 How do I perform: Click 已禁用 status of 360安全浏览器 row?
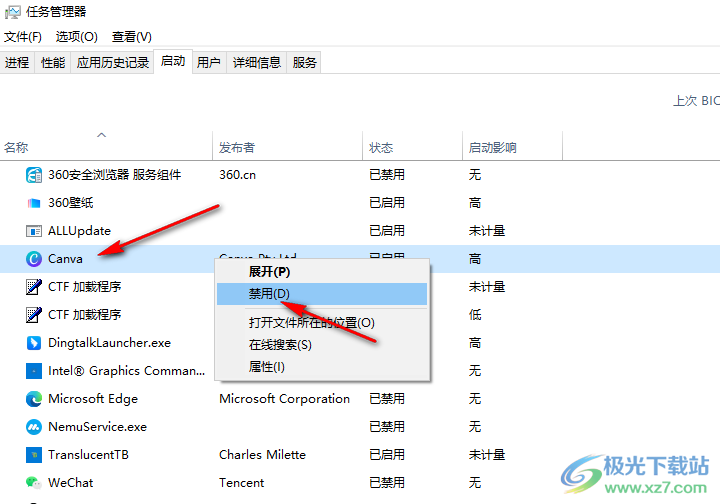pyautogui.click(x=387, y=175)
